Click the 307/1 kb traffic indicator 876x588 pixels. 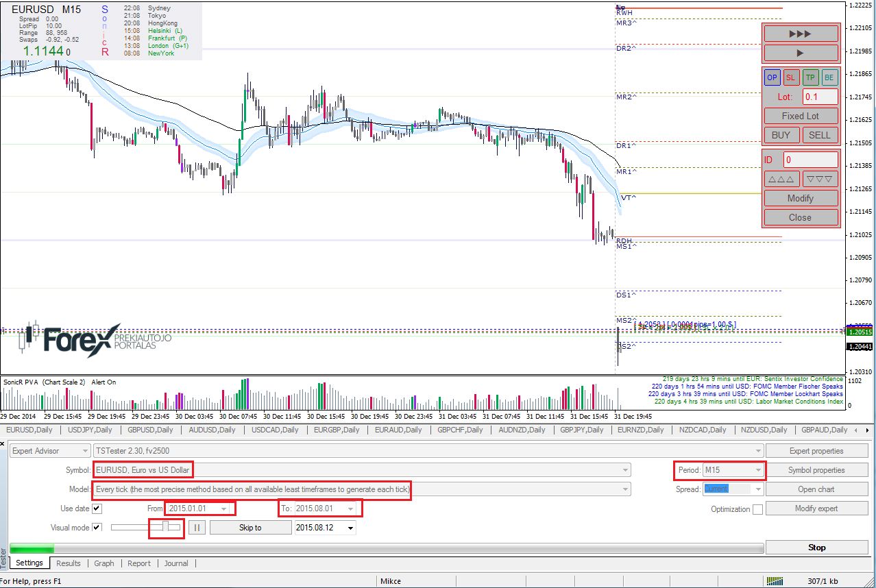(x=823, y=581)
